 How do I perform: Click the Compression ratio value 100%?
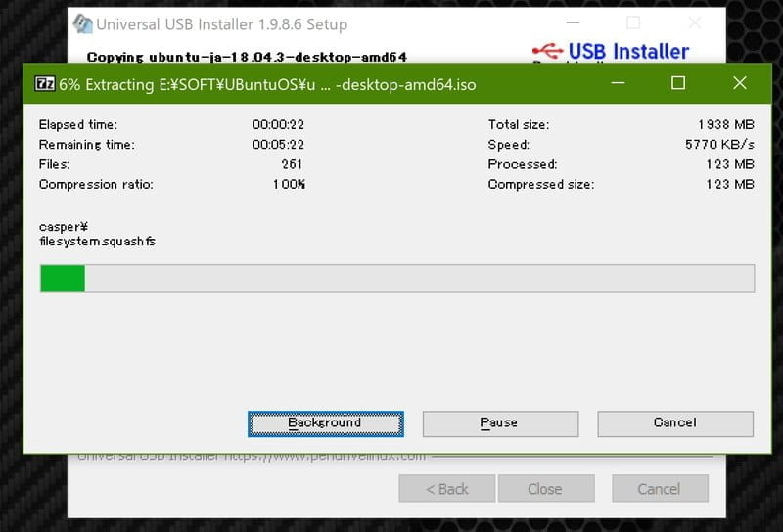pyautogui.click(x=289, y=185)
